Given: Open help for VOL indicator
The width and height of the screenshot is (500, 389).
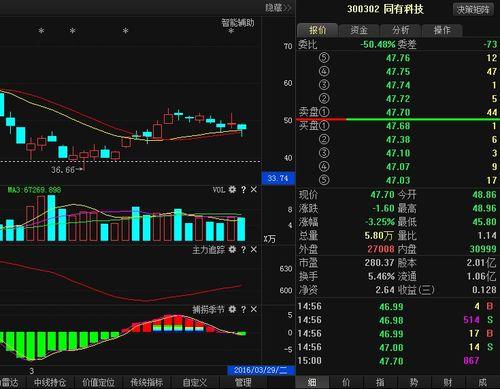Looking at the screenshot, I should [243, 190].
